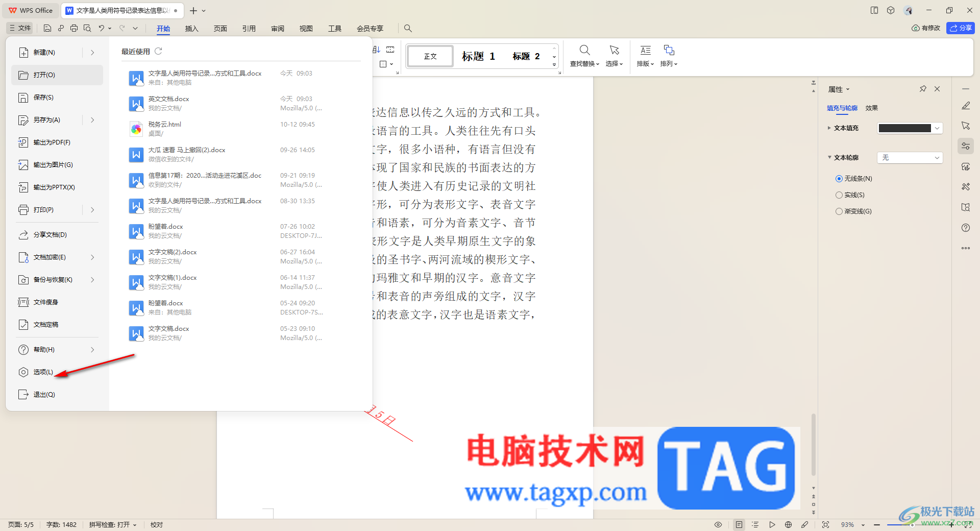The height and width of the screenshot is (531, 980).
Task: Open the 效果 tab in properties panel
Action: [871, 108]
